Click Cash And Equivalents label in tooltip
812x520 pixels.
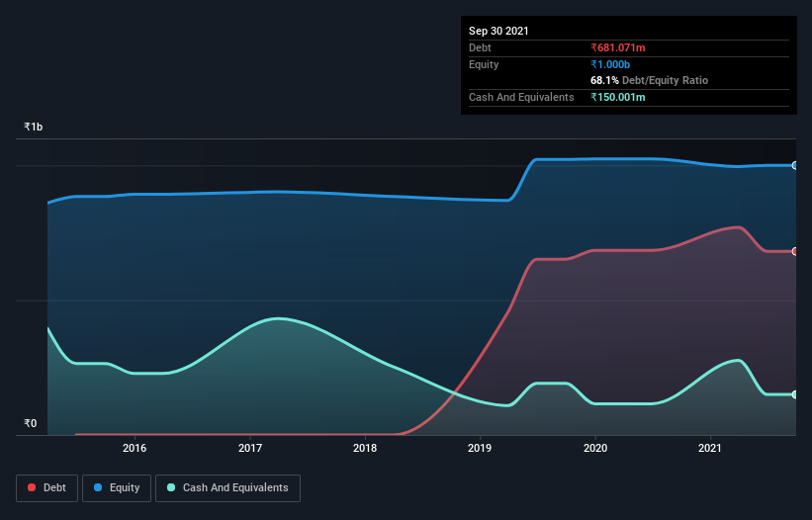pos(521,97)
